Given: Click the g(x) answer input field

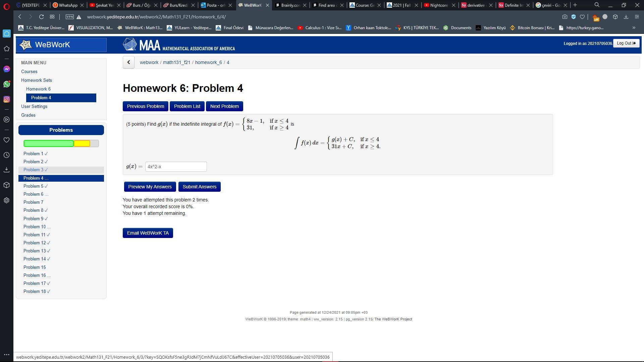Looking at the screenshot, I should coord(176,167).
